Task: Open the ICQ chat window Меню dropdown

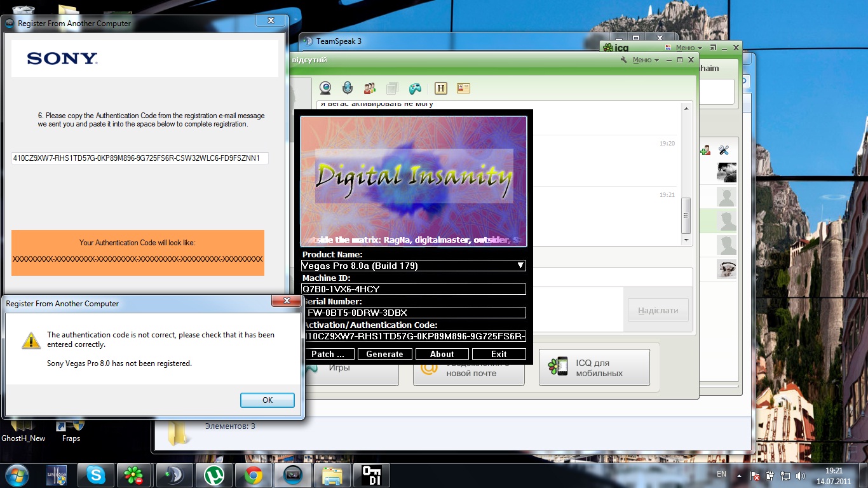Action: point(646,60)
